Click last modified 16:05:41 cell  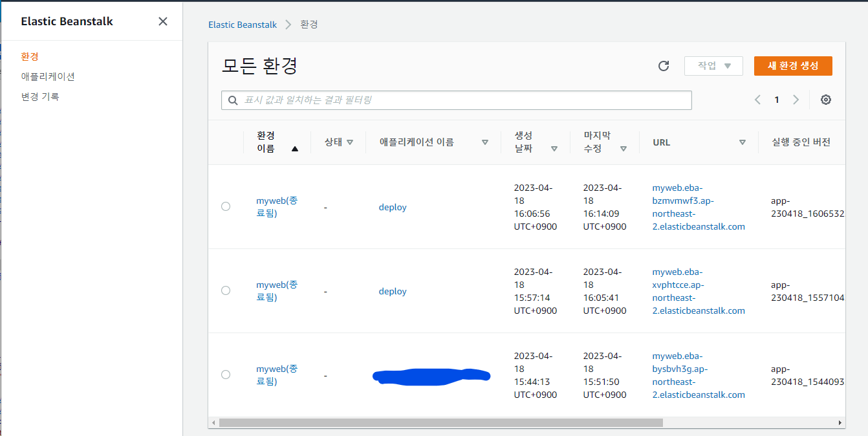(605, 291)
